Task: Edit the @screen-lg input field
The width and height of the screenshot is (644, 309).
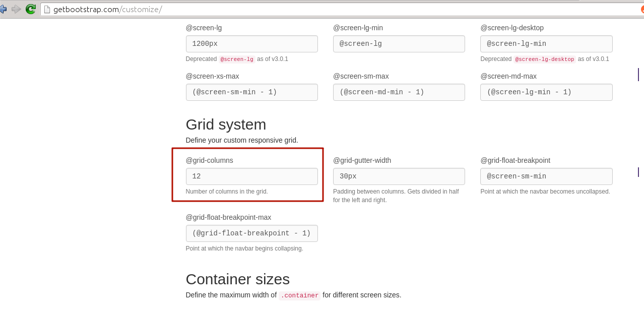Action: tap(251, 44)
